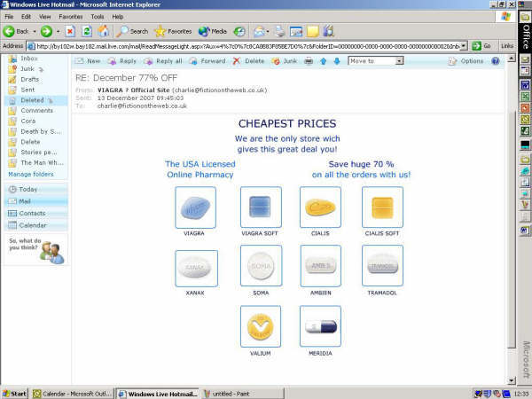Click the Windows Start button

point(14,394)
